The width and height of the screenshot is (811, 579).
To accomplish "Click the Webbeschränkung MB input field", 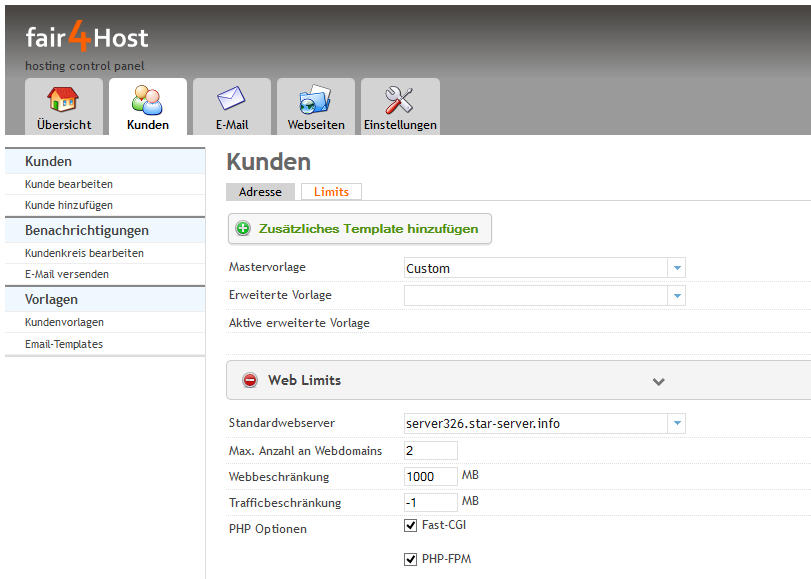I will pyautogui.click(x=431, y=477).
